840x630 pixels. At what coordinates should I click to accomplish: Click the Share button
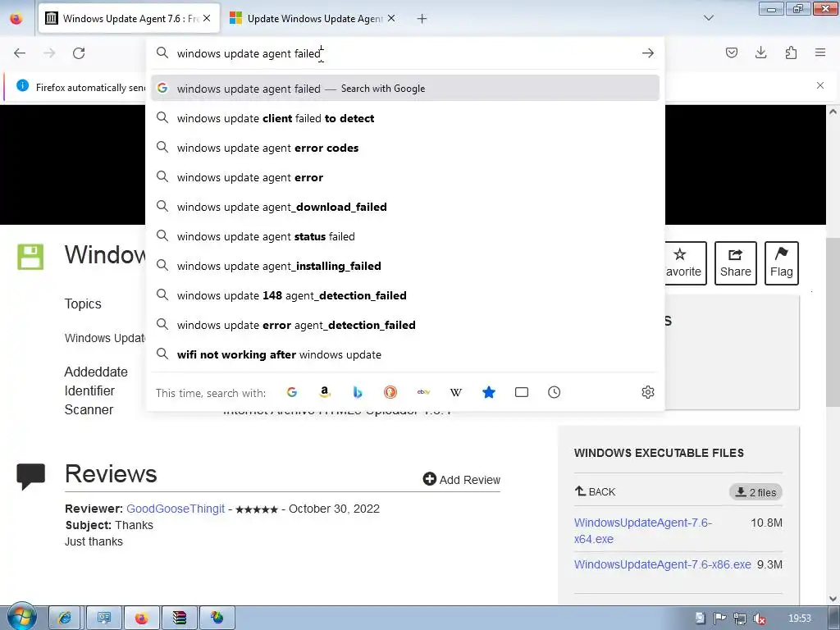(736, 263)
